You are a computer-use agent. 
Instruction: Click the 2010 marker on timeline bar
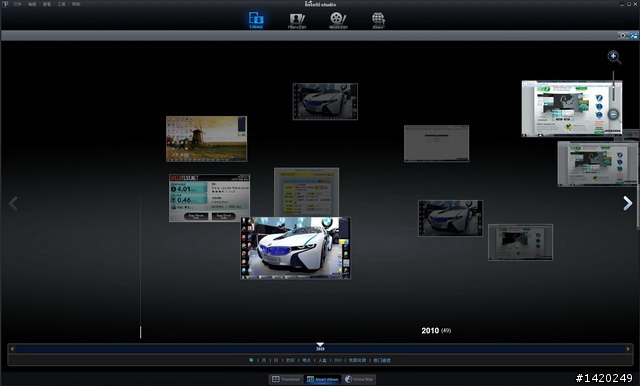320,347
